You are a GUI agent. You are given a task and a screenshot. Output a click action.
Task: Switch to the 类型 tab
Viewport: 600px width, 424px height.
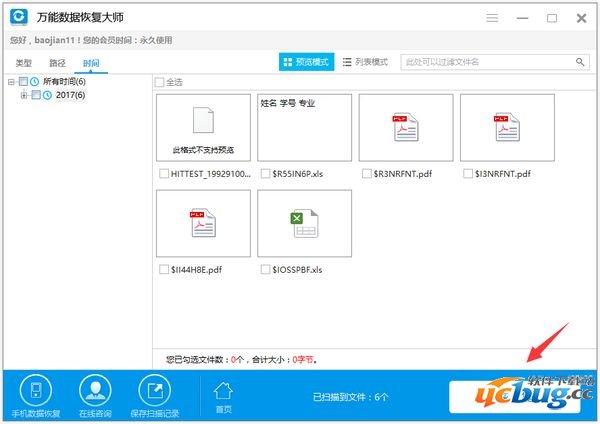[24, 63]
